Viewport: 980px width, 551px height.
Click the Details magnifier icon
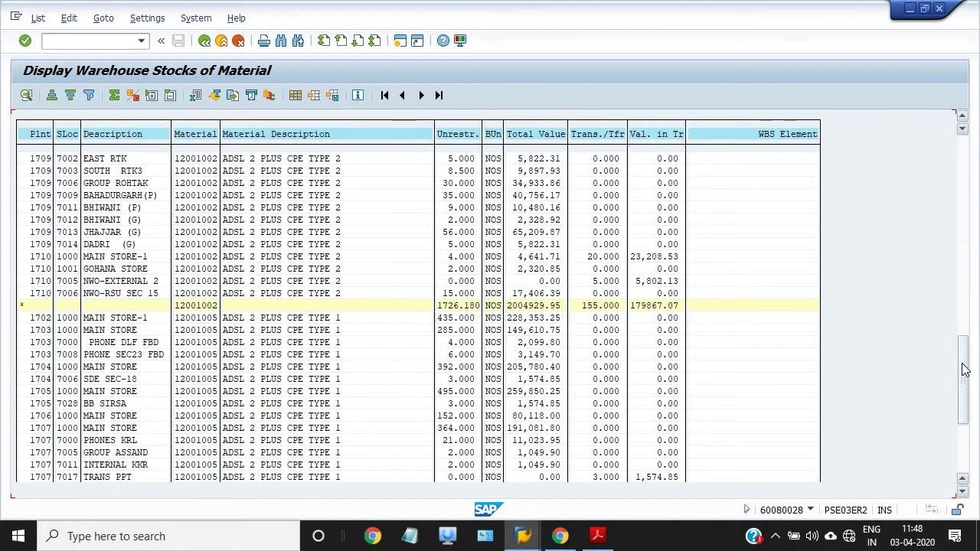27,95
